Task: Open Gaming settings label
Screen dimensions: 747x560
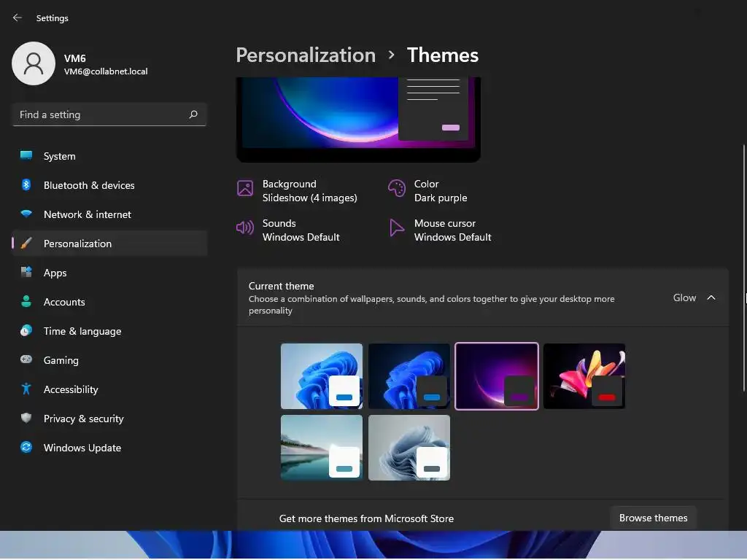Action: pyautogui.click(x=61, y=360)
